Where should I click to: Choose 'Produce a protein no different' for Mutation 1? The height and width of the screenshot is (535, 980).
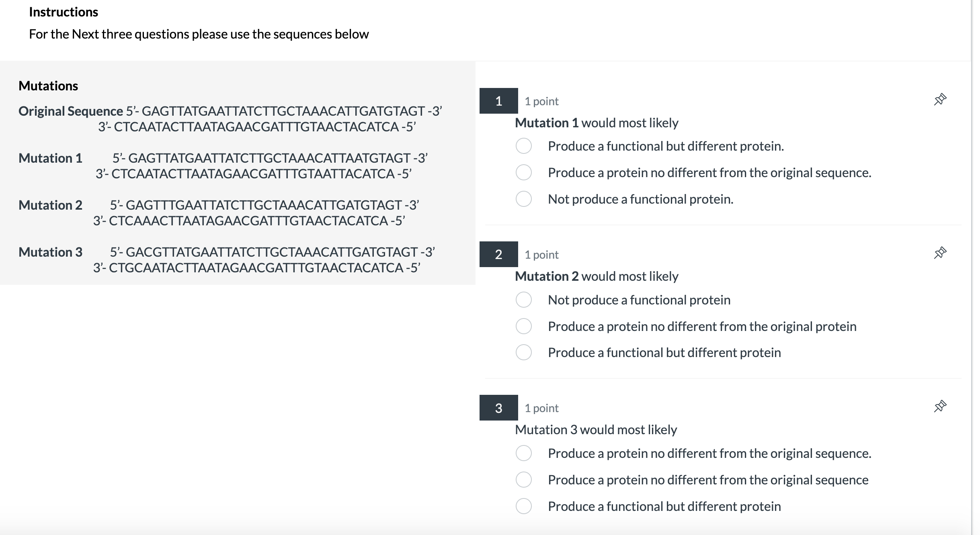click(x=524, y=172)
